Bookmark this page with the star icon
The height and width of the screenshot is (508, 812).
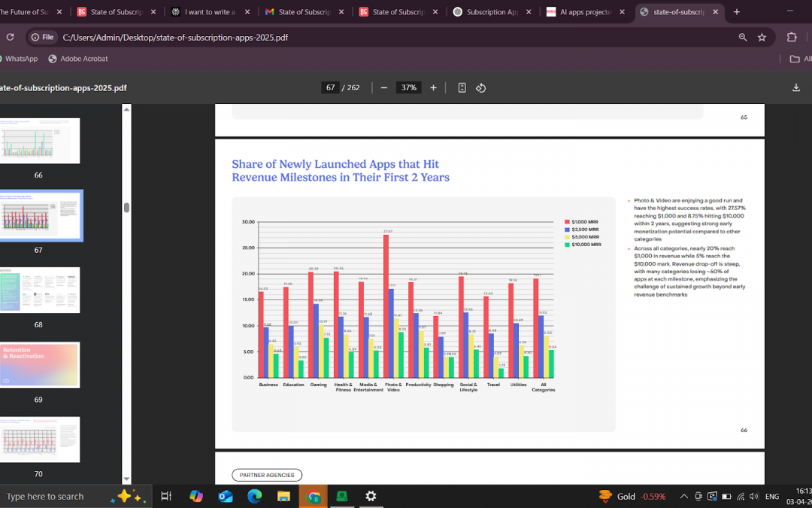point(762,37)
